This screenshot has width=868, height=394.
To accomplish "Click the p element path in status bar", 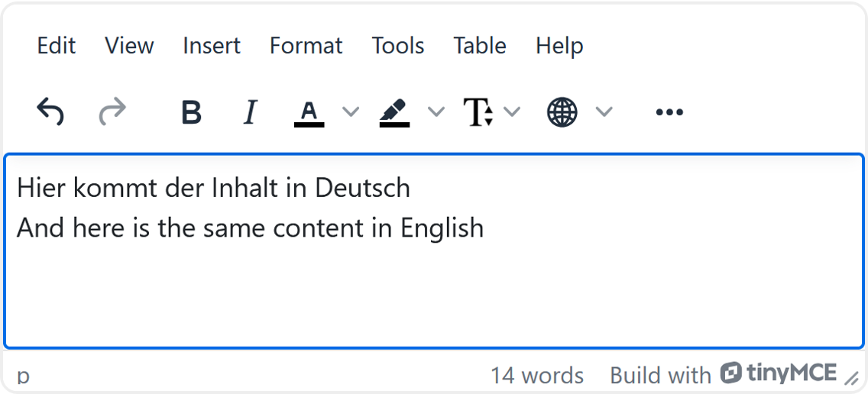I will 23,376.
